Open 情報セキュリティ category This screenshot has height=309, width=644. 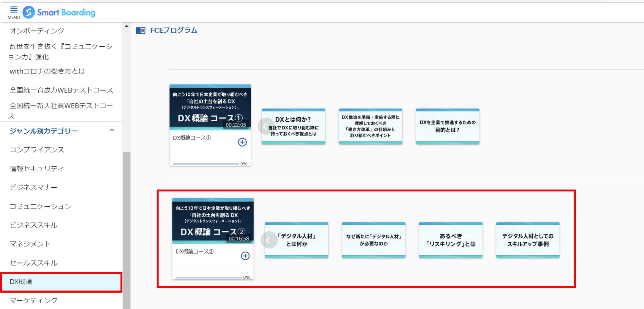(36, 169)
